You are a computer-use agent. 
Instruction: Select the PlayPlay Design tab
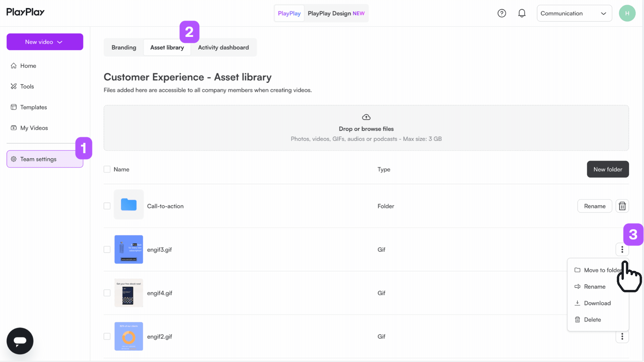pyautogui.click(x=336, y=13)
